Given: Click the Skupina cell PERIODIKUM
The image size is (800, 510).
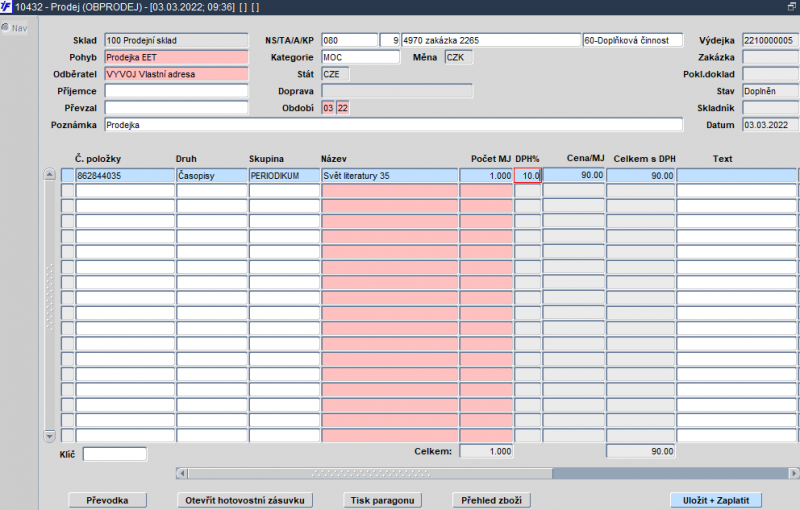Looking at the screenshot, I should coord(284,175).
